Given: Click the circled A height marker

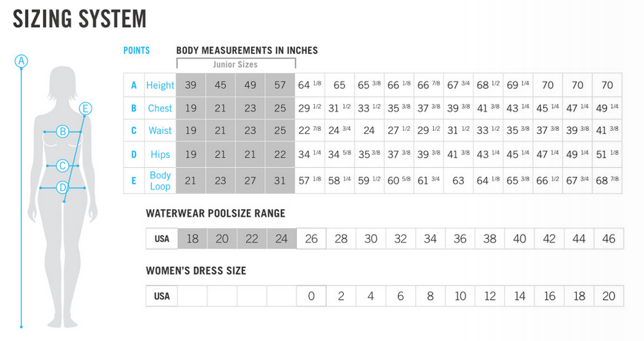Looking at the screenshot, I should tap(22, 61).
